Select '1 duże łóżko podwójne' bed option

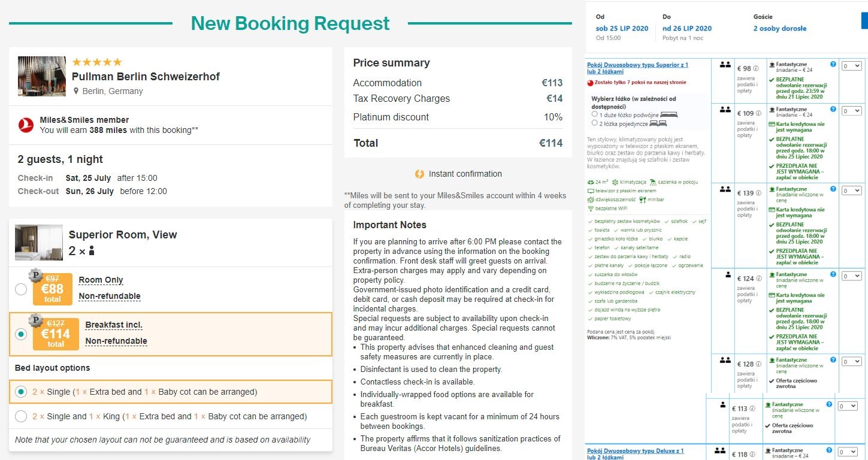pos(594,114)
